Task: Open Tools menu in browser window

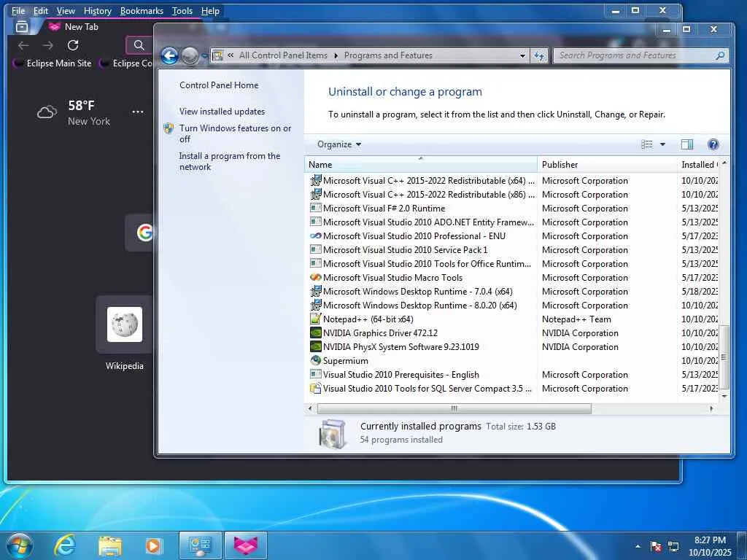Action: tap(182, 10)
